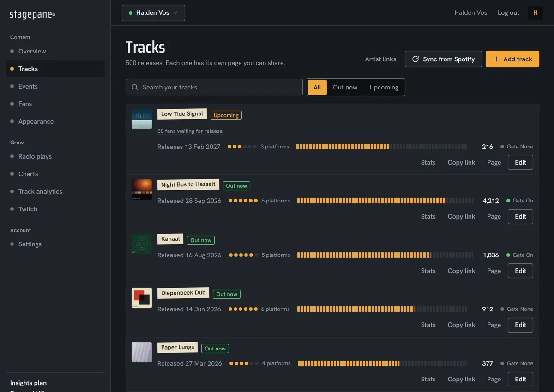This screenshot has height=392, width=554.
Task: Click "38 fans waiting for release" text
Action: [190, 131]
